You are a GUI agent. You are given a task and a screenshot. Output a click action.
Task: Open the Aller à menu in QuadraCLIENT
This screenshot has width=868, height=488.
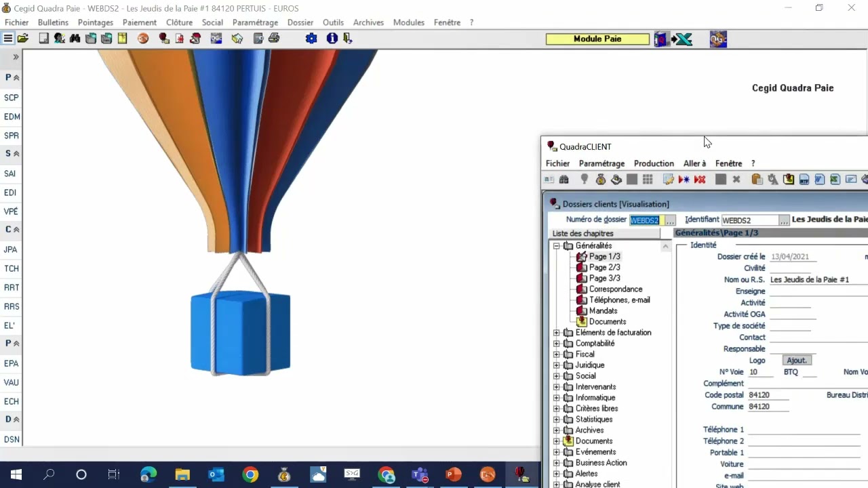tap(694, 163)
